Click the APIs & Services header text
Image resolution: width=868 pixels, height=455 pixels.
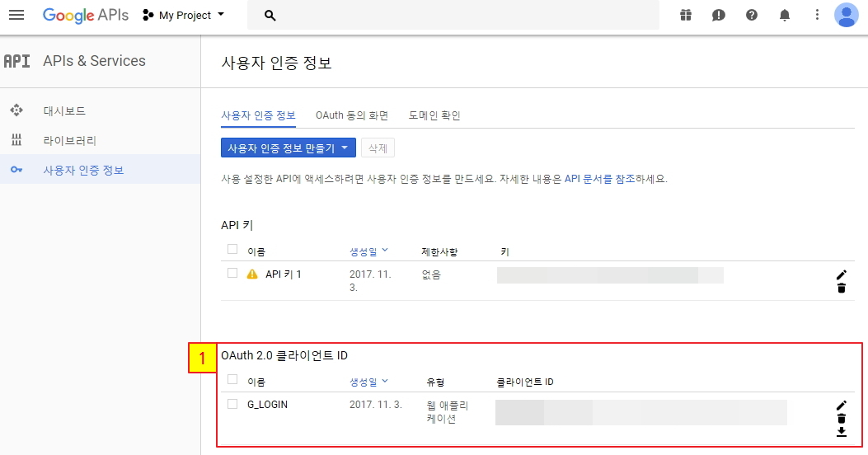click(x=95, y=61)
